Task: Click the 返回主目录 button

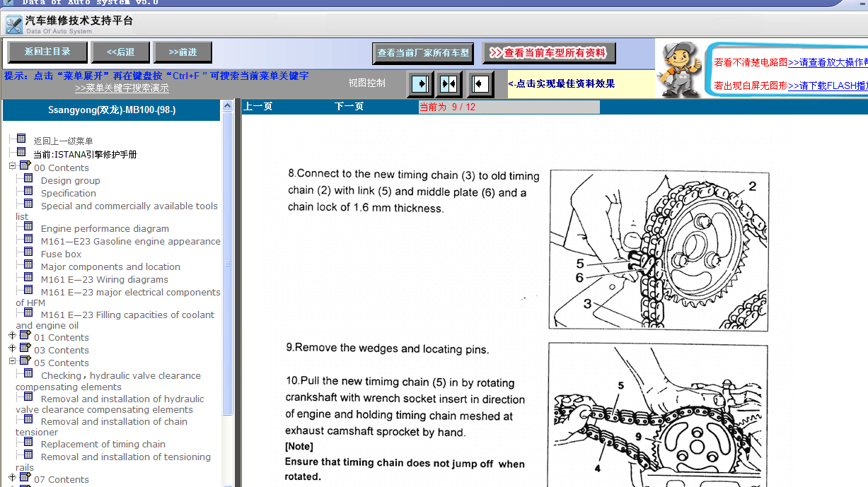Action: point(47,52)
